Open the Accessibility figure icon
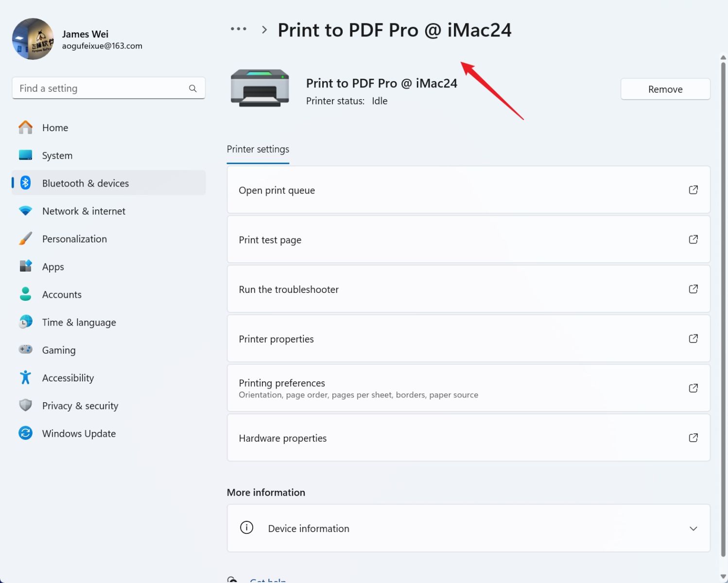The image size is (728, 583). [x=25, y=377]
